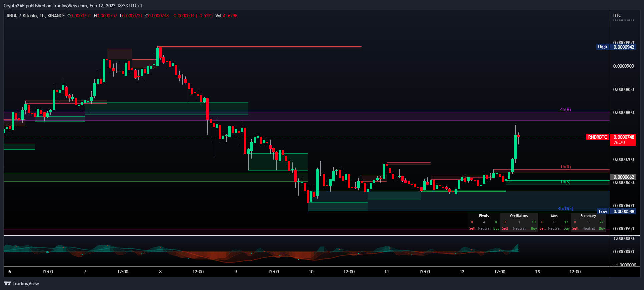The width and height of the screenshot is (644, 290).
Task: Click the 0.0000800 price axis label
Action: 623,112
